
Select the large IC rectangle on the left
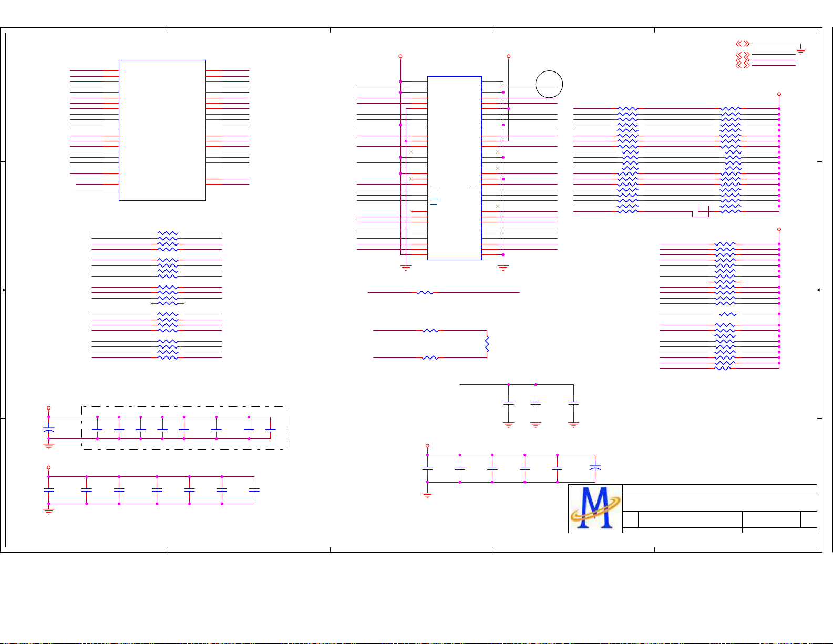[162, 130]
